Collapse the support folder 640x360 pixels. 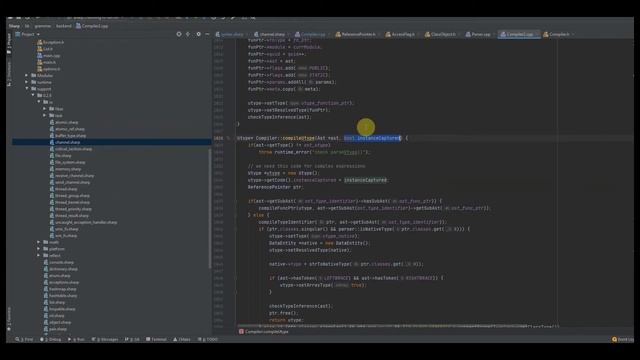[x=27, y=89]
